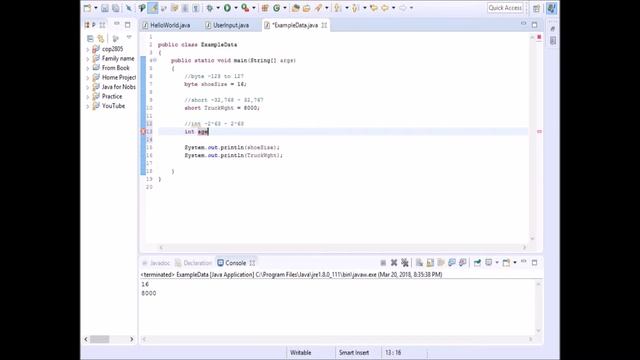
Task: Toggle Link with Editor in Package Explorer
Action: [101, 38]
